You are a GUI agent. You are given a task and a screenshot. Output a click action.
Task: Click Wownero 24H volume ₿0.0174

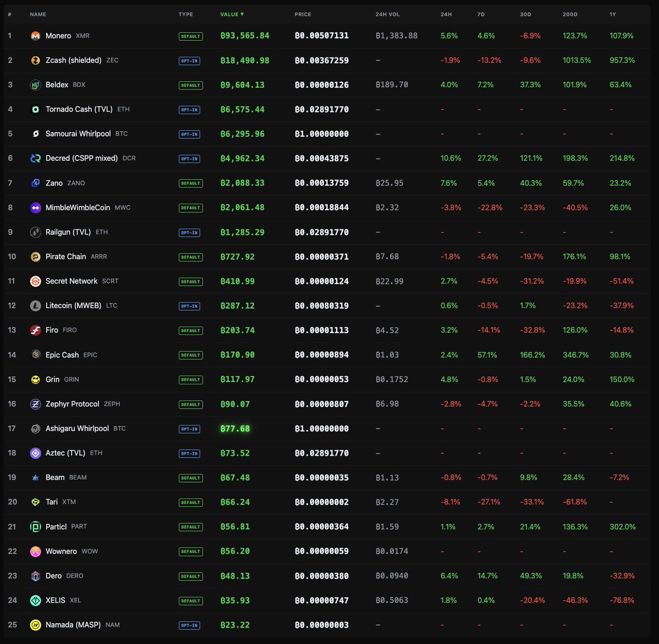coord(392,551)
